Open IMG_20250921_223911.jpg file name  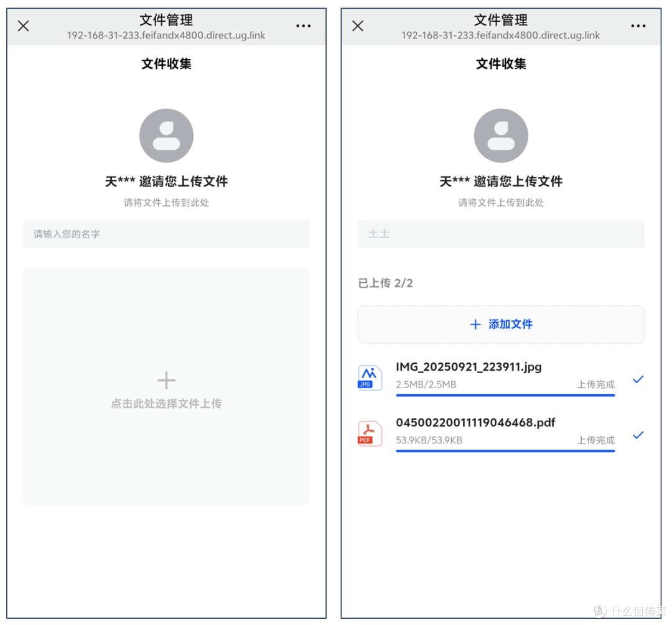tap(469, 367)
